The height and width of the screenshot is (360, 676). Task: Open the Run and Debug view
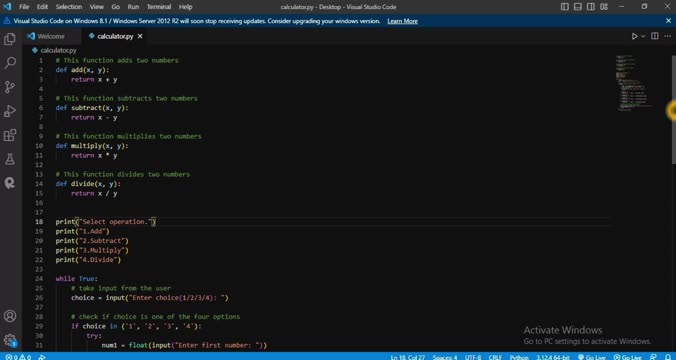click(9, 111)
